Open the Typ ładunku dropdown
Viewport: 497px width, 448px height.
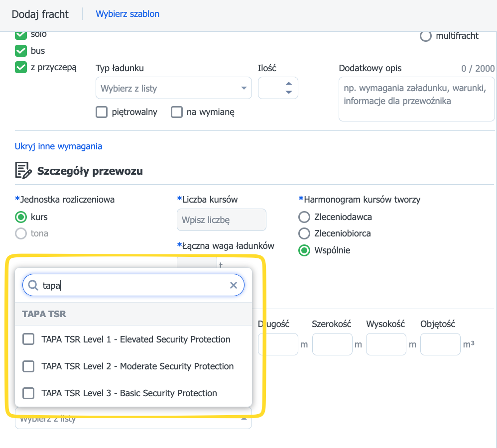pos(174,88)
